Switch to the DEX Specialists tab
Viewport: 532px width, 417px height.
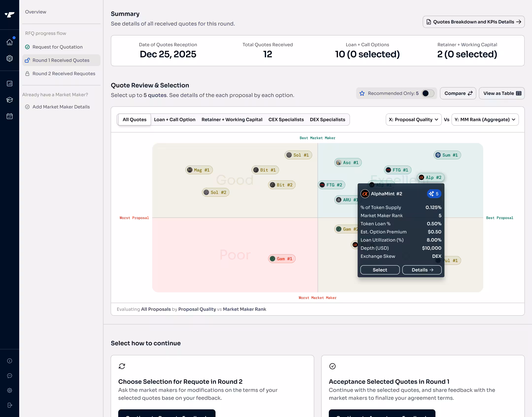327,120
